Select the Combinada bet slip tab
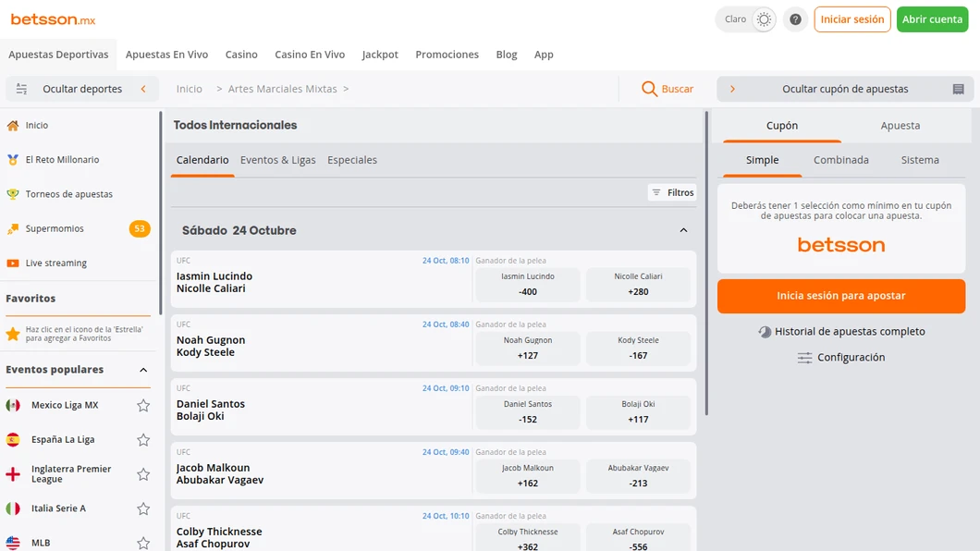The width and height of the screenshot is (980, 551). pyautogui.click(x=840, y=160)
